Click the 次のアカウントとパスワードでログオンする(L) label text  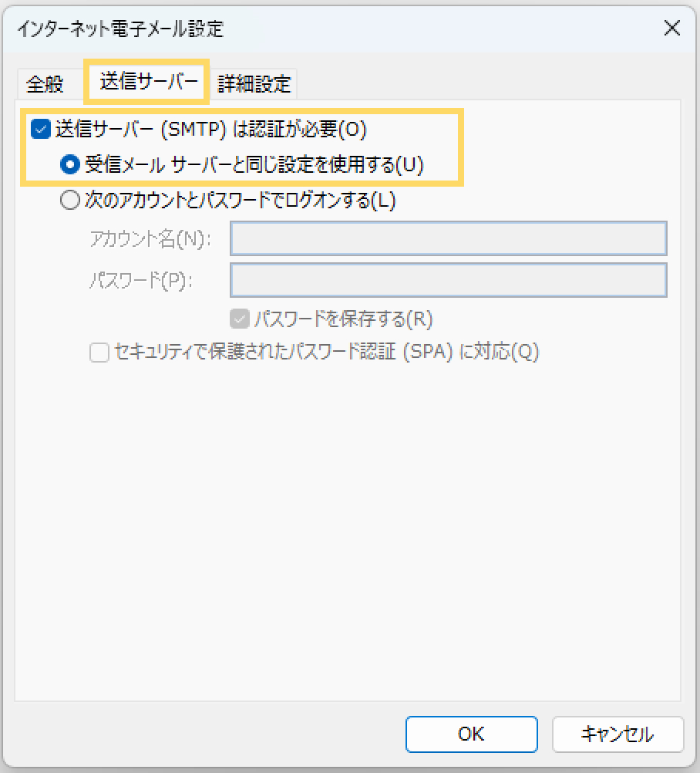pyautogui.click(x=240, y=201)
